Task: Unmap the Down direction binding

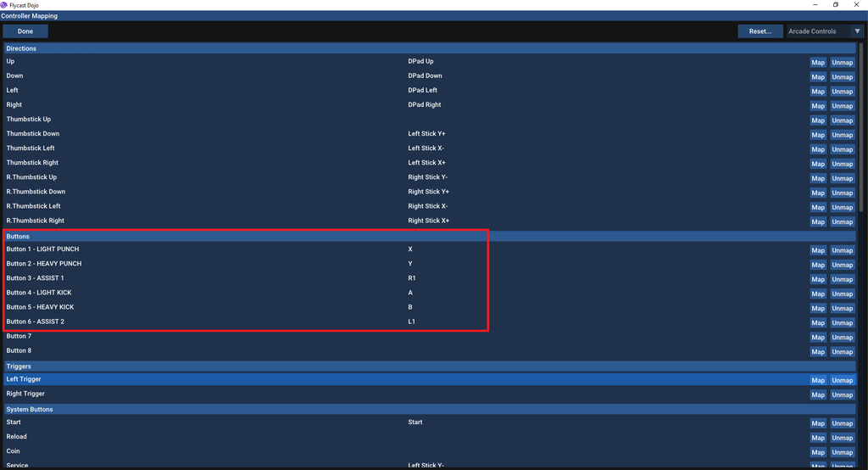Action: (842, 77)
